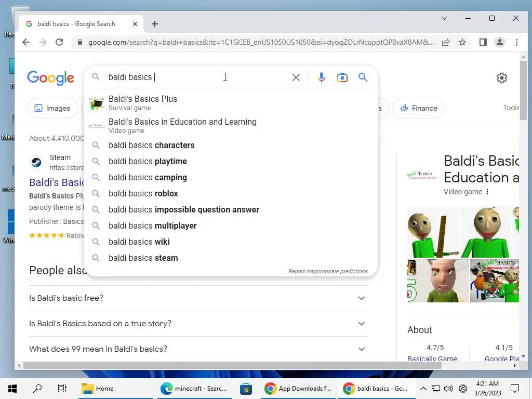Open top-left Baldi image holding ruler

pos(433,232)
